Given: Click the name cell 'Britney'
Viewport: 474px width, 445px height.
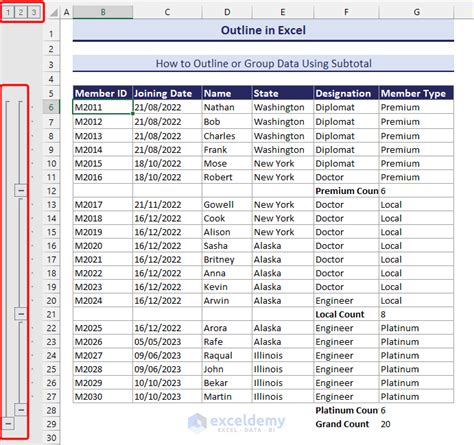Looking at the screenshot, I should pos(227,259).
